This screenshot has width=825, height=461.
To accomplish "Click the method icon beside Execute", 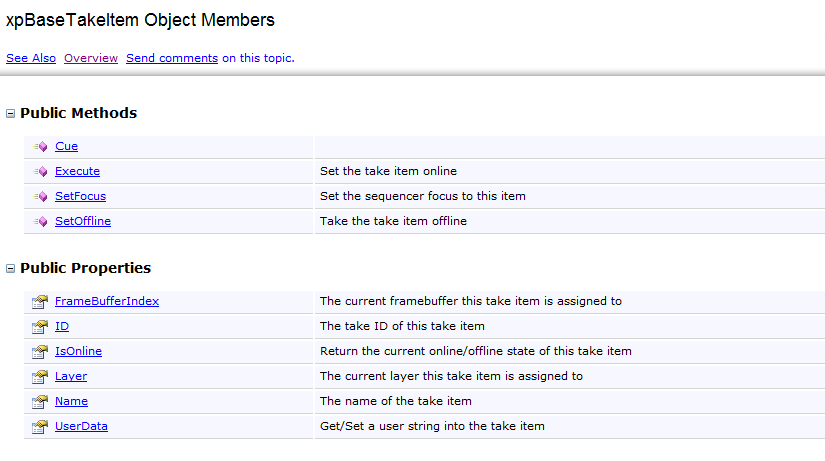I will click(40, 172).
